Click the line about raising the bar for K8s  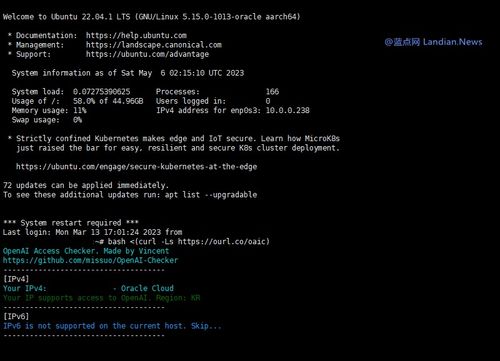pyautogui.click(x=178, y=148)
